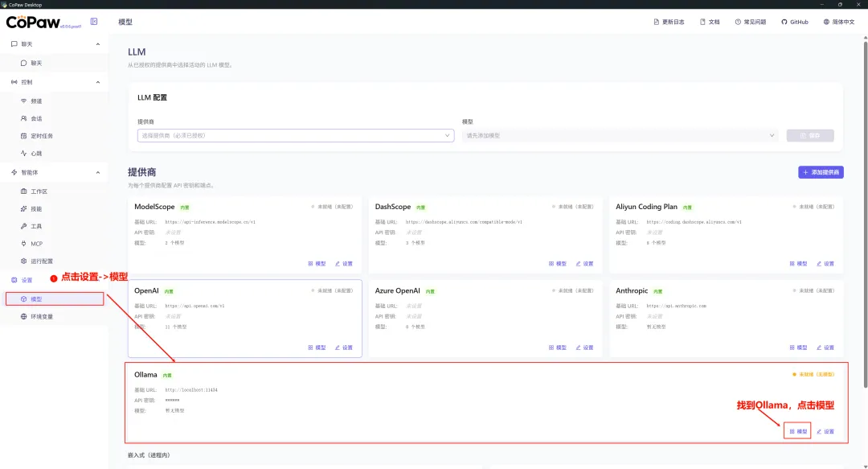Open the GitHub link in top bar

coord(794,22)
